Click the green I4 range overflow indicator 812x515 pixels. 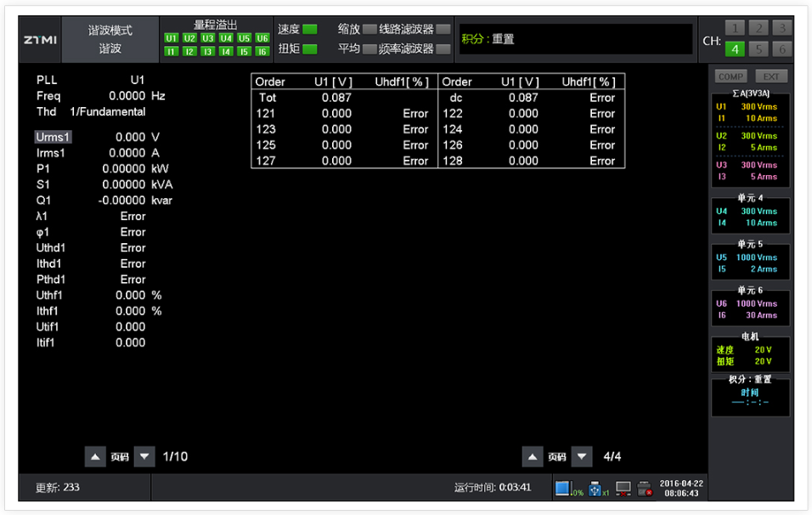pos(226,51)
